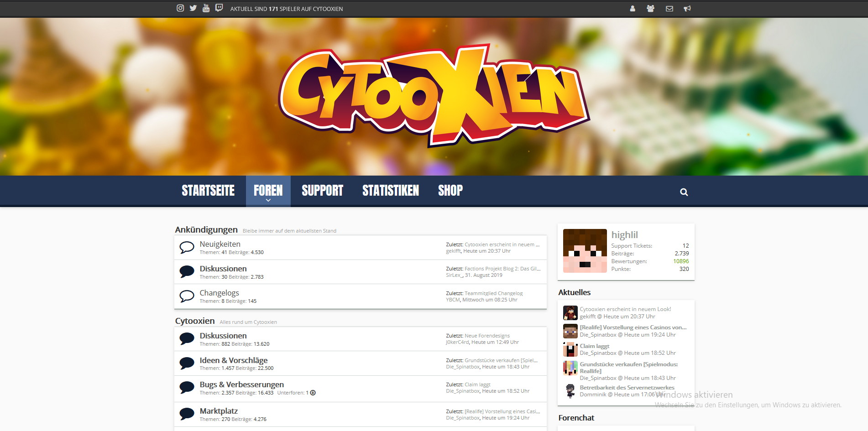Image resolution: width=868 pixels, height=431 pixels.
Task: Click the highlil profile avatar
Action: 585,251
